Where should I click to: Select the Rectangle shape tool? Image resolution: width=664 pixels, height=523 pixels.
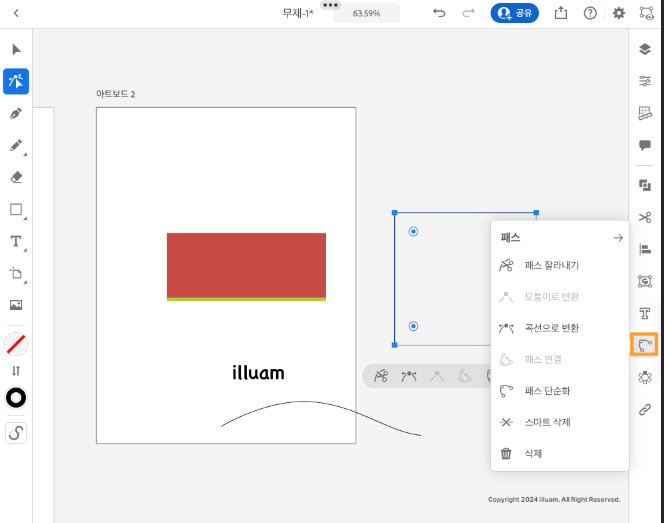coord(16,210)
